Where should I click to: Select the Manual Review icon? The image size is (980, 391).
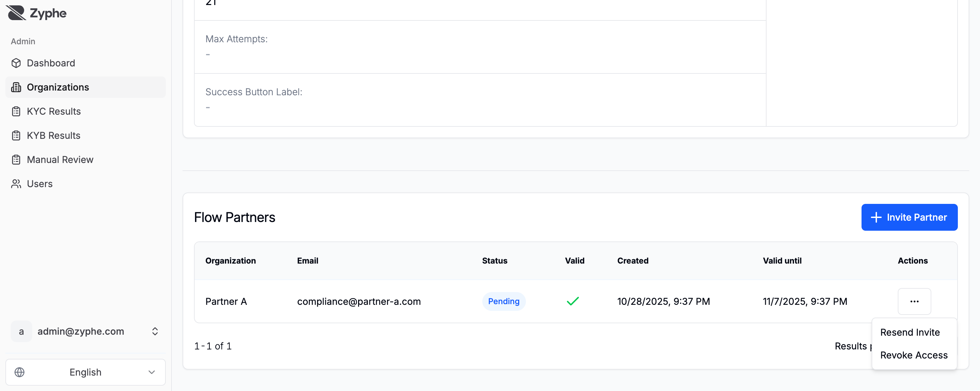[x=16, y=160]
